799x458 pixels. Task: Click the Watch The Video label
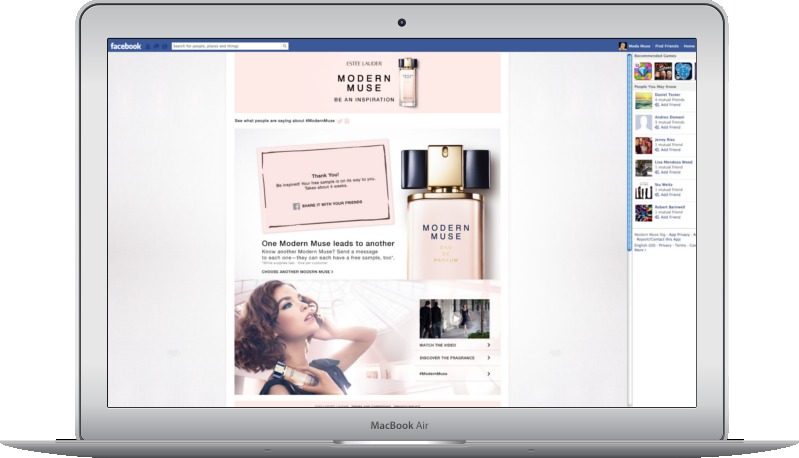[438, 345]
